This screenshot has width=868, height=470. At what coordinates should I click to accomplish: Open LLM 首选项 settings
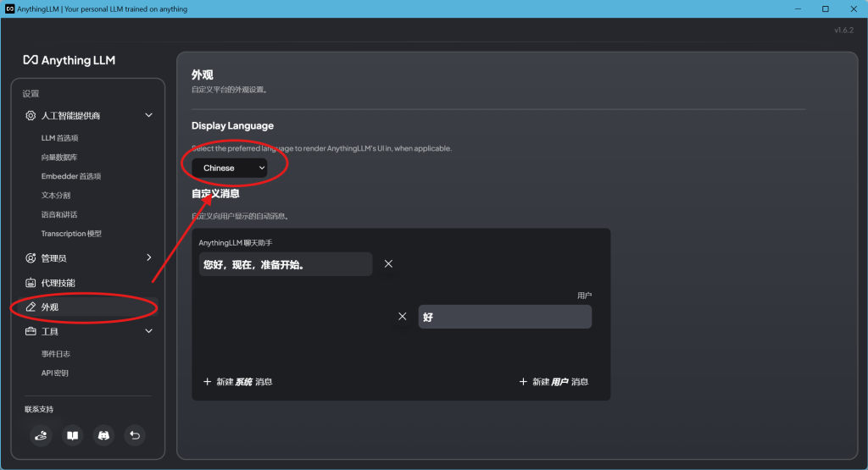point(60,138)
